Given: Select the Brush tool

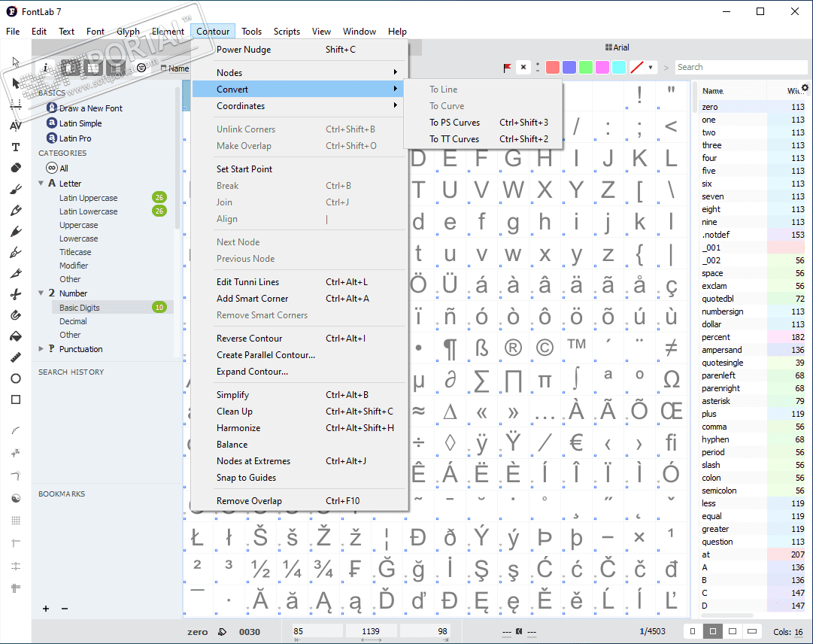Looking at the screenshot, I should [16, 190].
